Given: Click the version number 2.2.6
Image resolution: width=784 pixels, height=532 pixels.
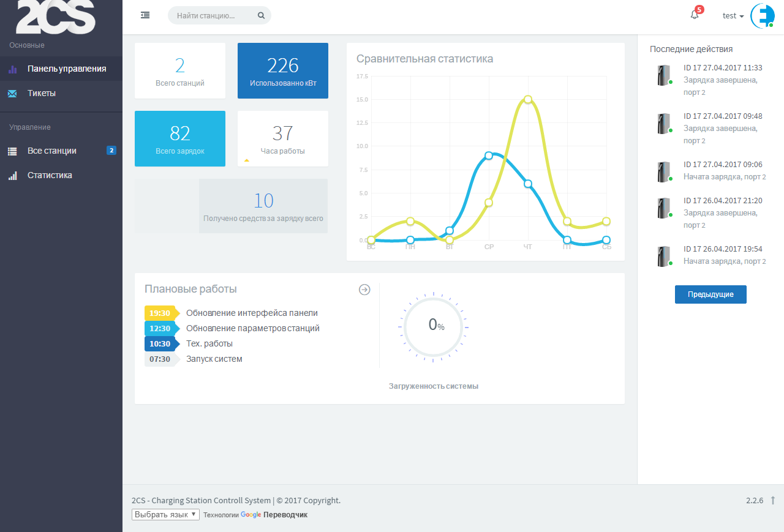Looking at the screenshot, I should pyautogui.click(x=755, y=500).
